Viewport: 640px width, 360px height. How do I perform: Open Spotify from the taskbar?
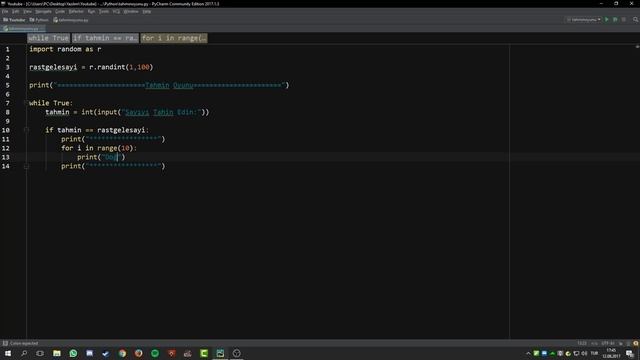(155, 353)
